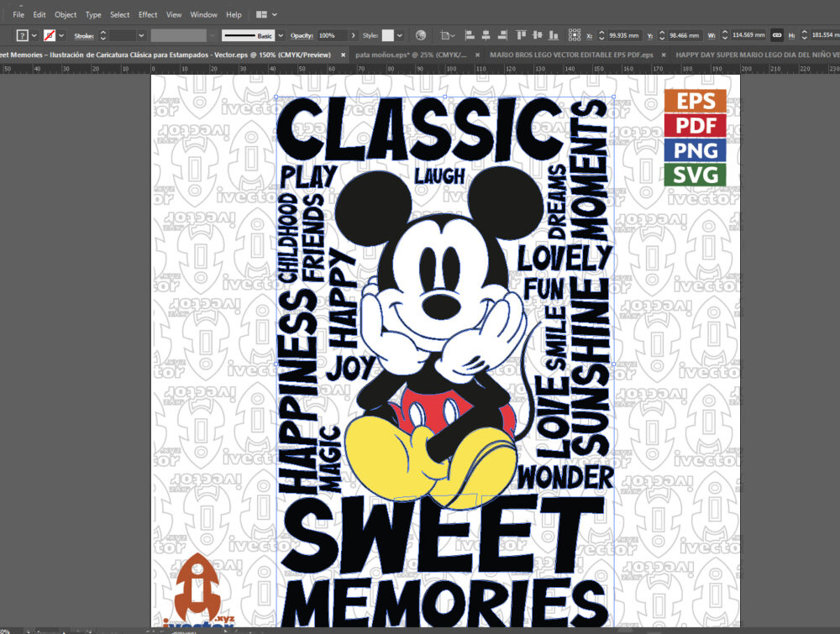Adjust the stroke weight stepper arrows
The width and height of the screenshot is (840, 634).
click(102, 35)
